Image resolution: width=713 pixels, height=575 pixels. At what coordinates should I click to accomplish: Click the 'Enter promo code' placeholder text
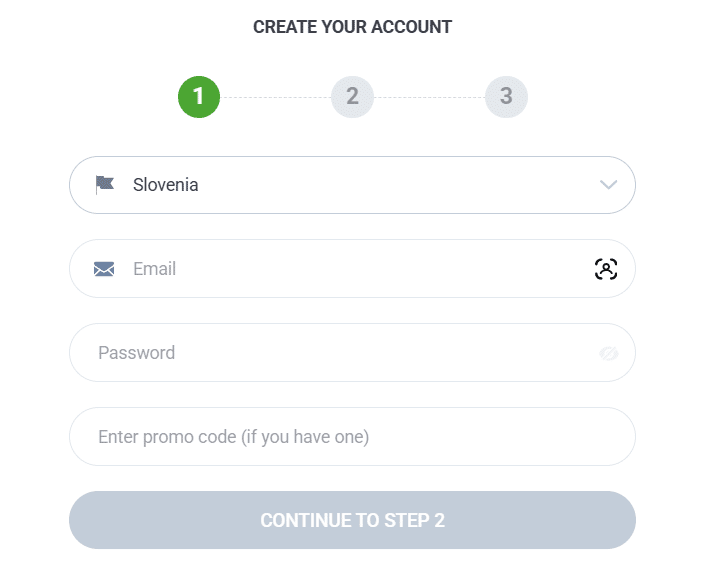coord(234,437)
